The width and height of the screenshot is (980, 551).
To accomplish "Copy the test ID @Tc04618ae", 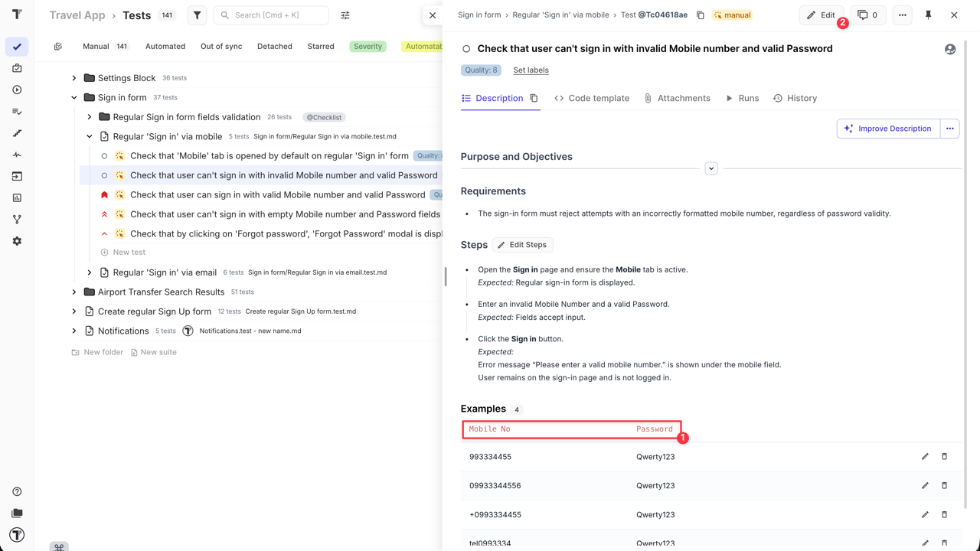I will [x=701, y=14].
